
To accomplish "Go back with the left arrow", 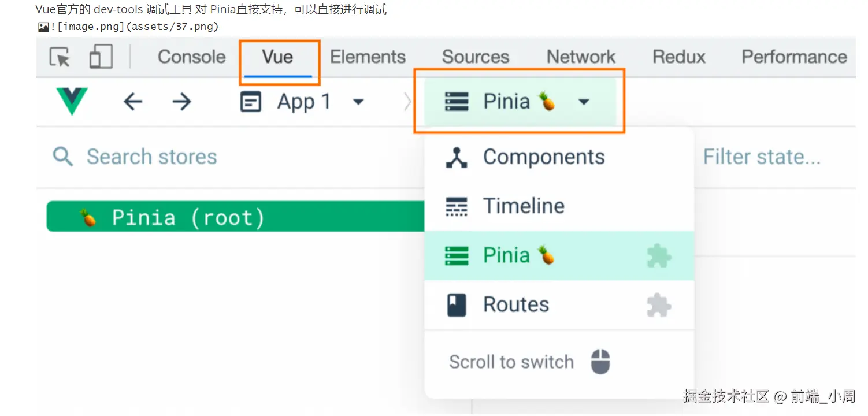I will [133, 102].
